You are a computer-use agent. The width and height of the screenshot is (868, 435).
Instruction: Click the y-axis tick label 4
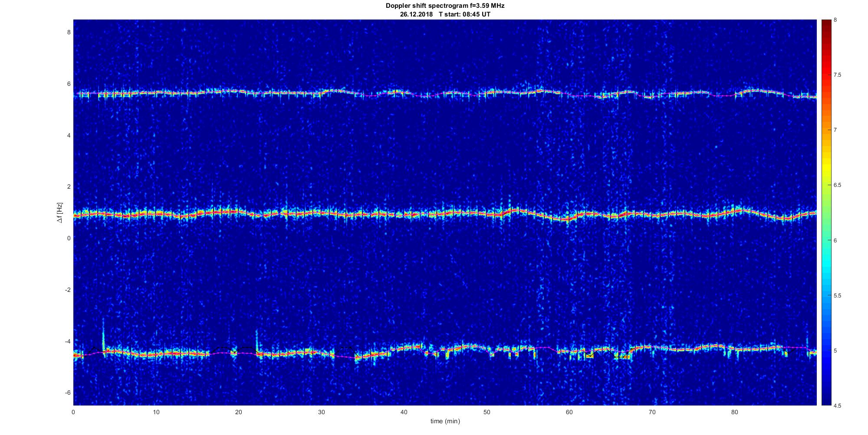(69, 135)
